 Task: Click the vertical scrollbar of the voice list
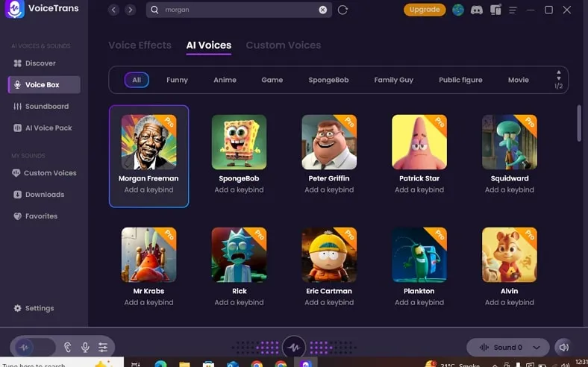click(x=578, y=123)
